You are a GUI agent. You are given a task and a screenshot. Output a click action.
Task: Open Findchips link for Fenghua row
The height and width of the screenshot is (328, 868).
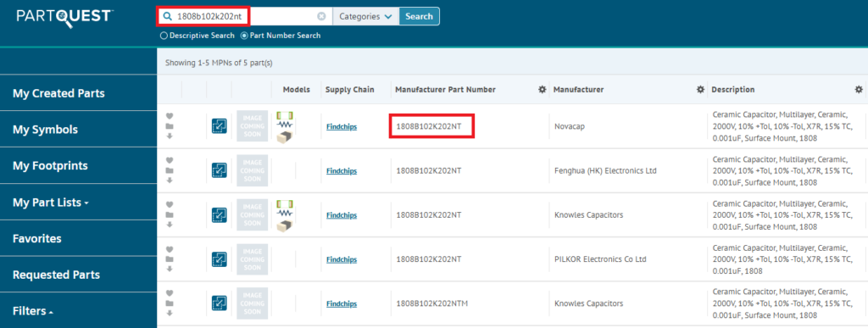tap(342, 171)
